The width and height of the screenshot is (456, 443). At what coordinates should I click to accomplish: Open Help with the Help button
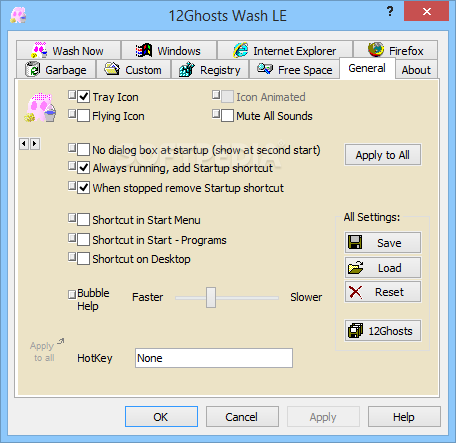tap(404, 417)
